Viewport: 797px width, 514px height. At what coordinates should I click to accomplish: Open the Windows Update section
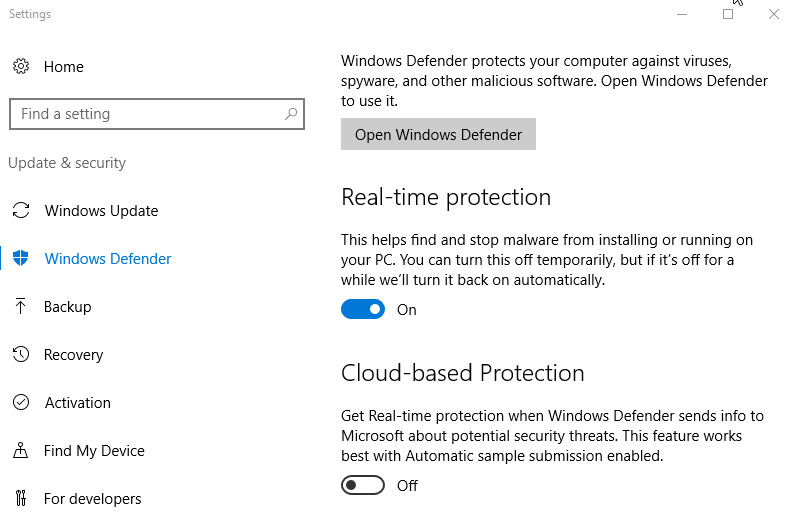(x=101, y=211)
